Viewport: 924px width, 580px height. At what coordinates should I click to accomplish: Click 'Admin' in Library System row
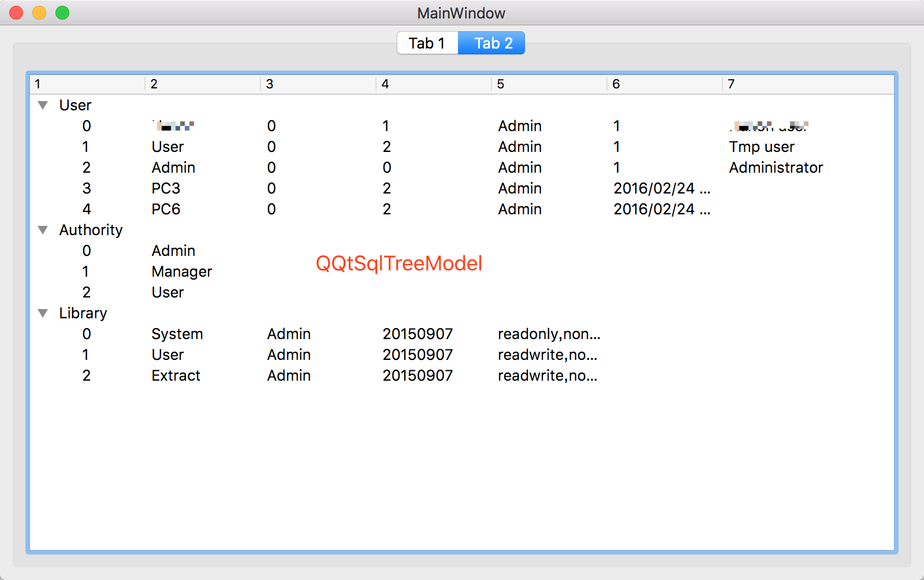289,334
